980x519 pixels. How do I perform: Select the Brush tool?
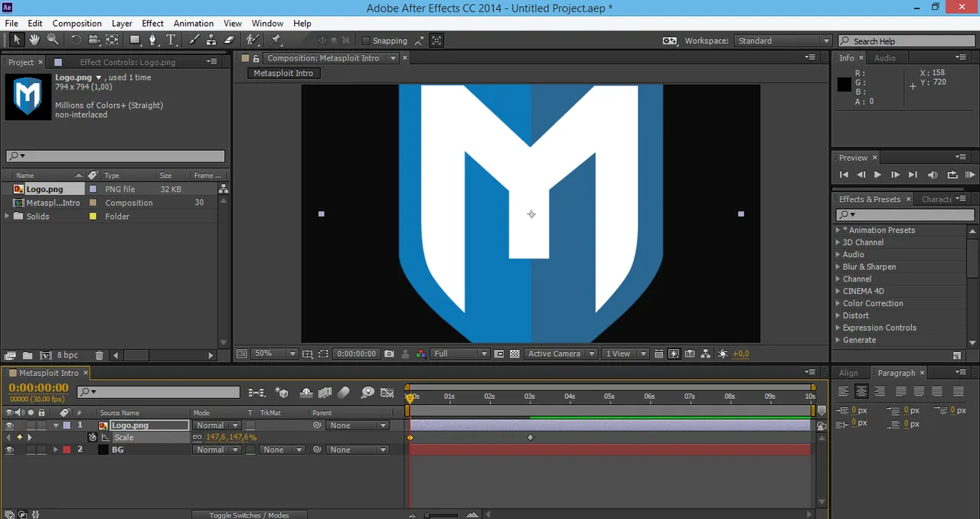194,40
